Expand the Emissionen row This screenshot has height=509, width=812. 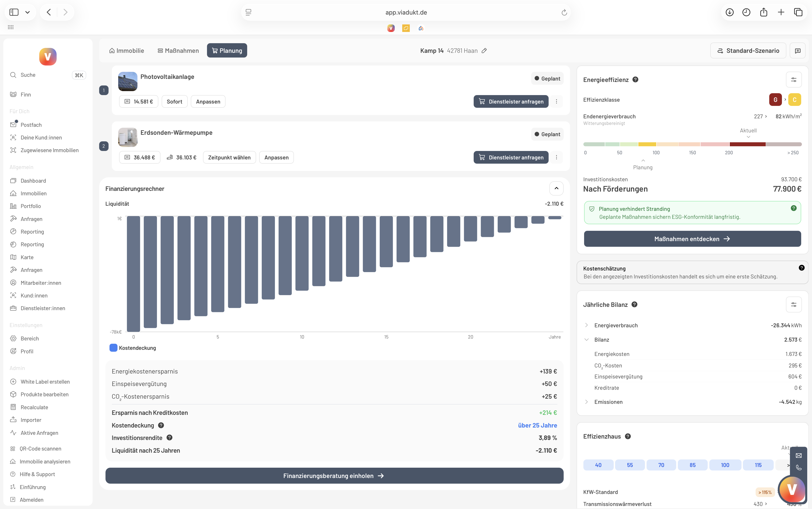coord(586,402)
